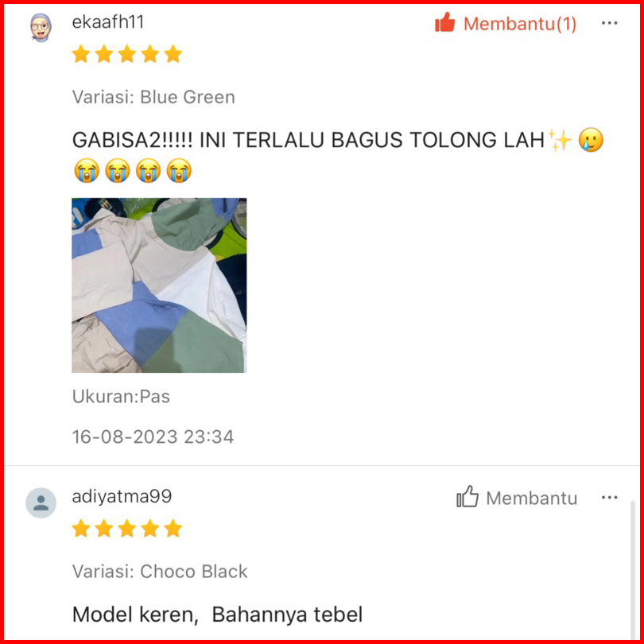The image size is (644, 644).
Task: Click the review date 16-08-2023 23:34
Action: click(153, 436)
